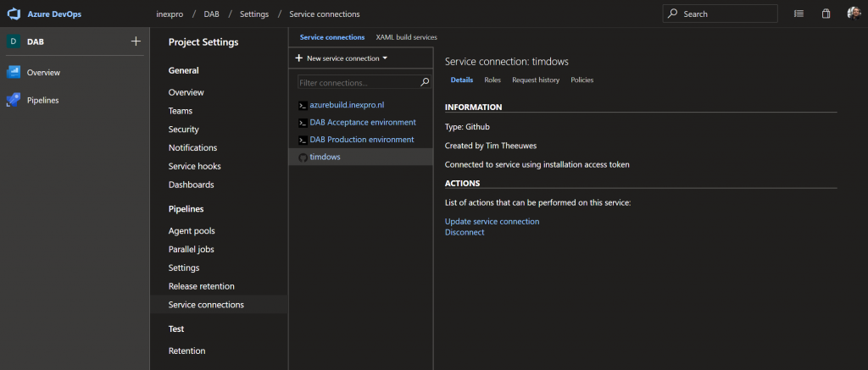The image size is (868, 370).
Task: Switch to the Service connections tab
Action: pyautogui.click(x=332, y=37)
